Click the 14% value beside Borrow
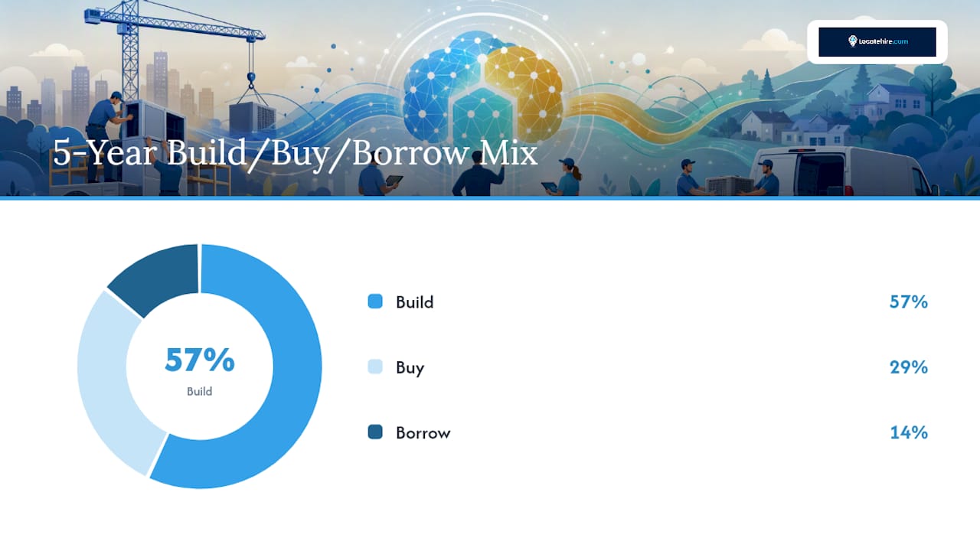 click(x=909, y=432)
